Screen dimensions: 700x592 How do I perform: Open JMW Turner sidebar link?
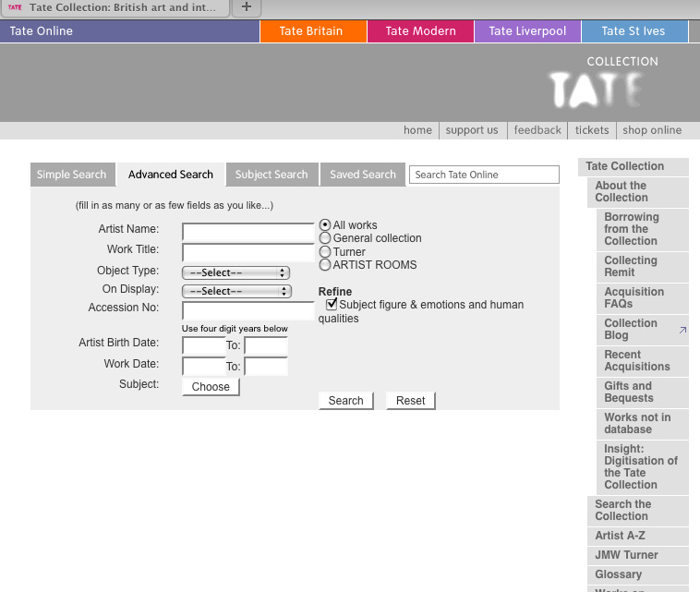click(637, 555)
